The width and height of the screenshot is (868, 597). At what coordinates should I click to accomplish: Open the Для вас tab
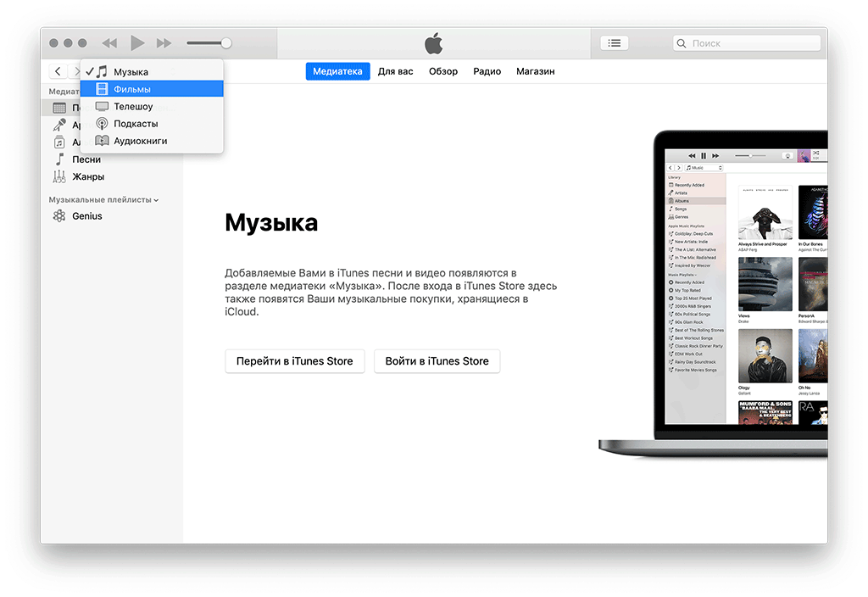pos(395,71)
